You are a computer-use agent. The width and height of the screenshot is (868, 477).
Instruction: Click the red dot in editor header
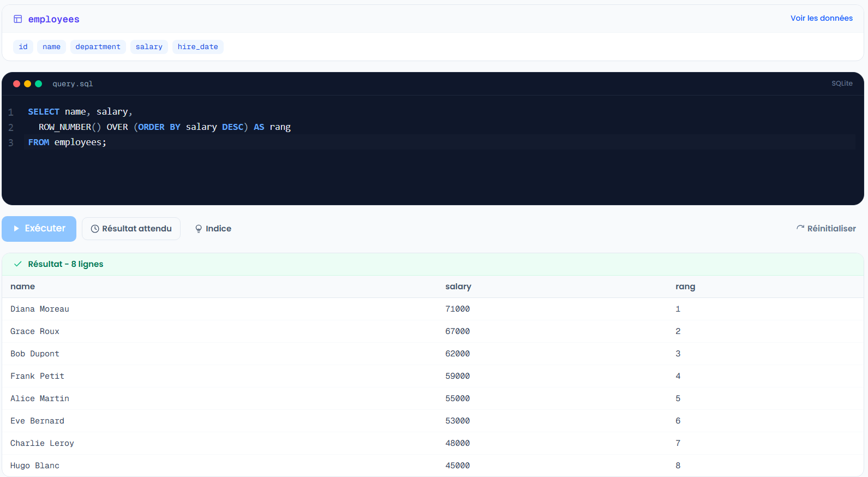(17, 84)
